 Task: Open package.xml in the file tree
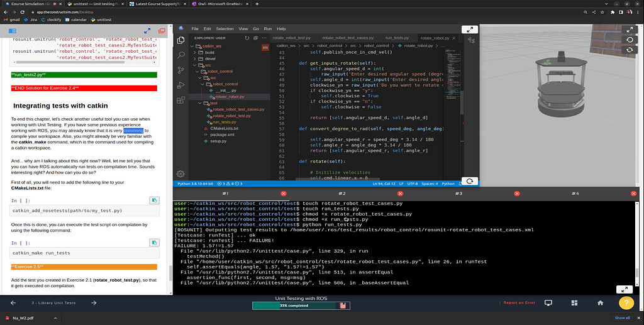pos(222,135)
